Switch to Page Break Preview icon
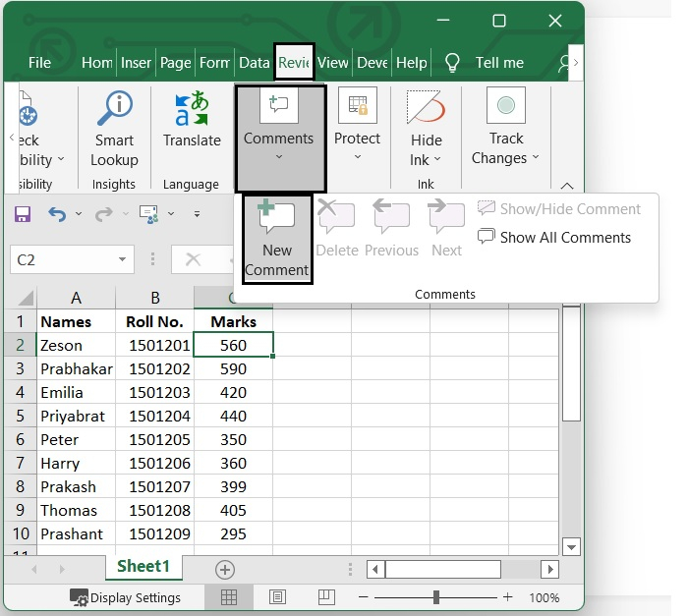The width and height of the screenshot is (688, 616). coord(324,597)
